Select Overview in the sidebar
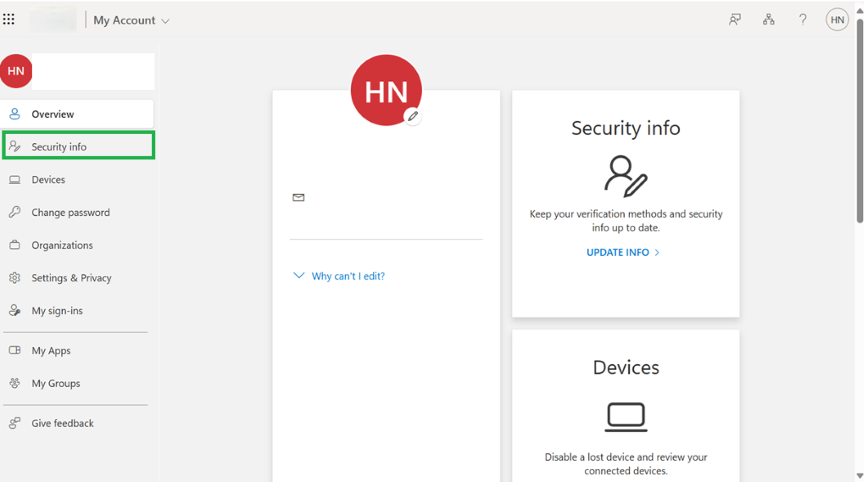 click(x=77, y=114)
